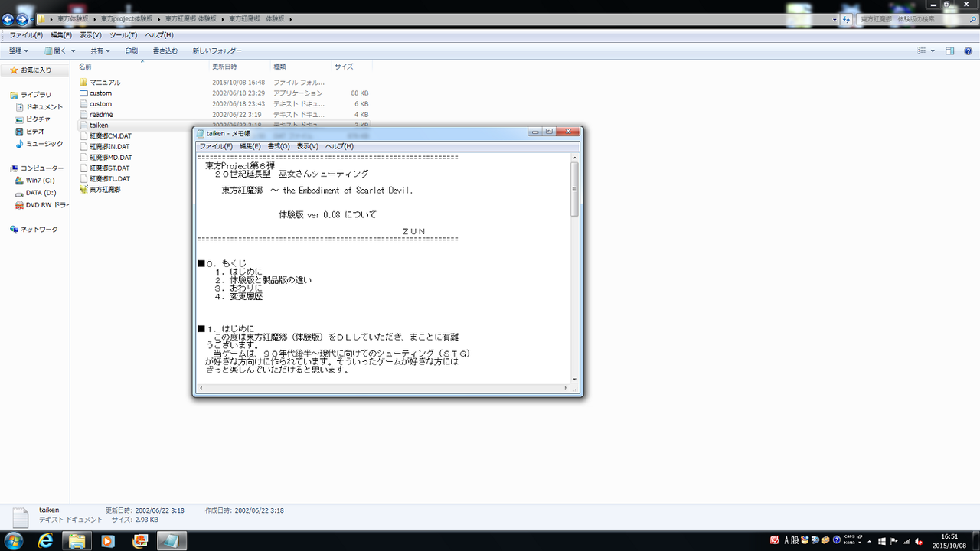This screenshot has height=551, width=980.
Task: Open ドキュメント library
Action: coord(39,107)
